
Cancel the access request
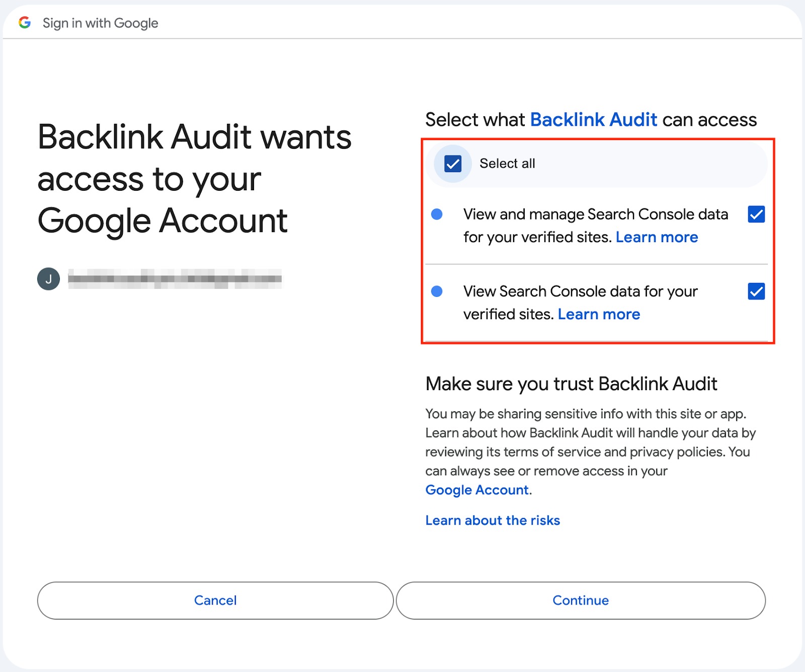[215, 600]
